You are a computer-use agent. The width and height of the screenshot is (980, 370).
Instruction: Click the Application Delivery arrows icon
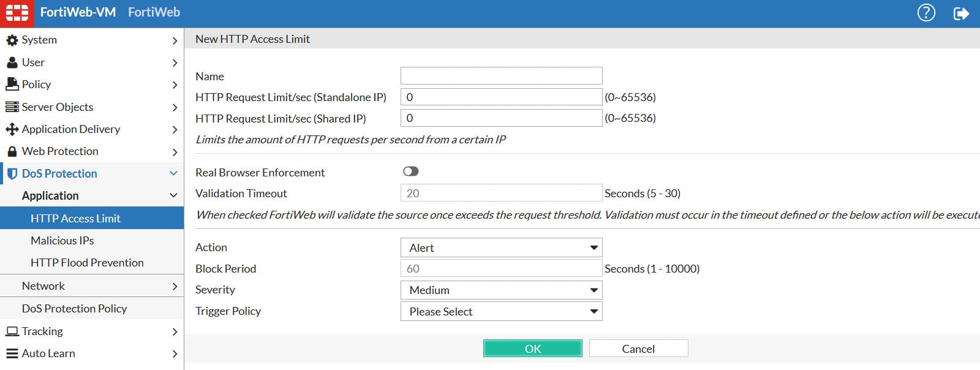click(x=12, y=129)
